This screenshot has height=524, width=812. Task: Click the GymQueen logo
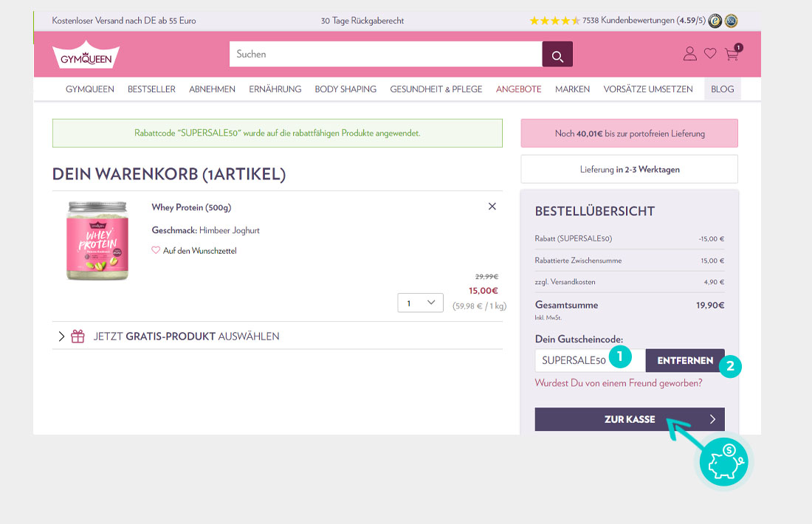pos(86,55)
